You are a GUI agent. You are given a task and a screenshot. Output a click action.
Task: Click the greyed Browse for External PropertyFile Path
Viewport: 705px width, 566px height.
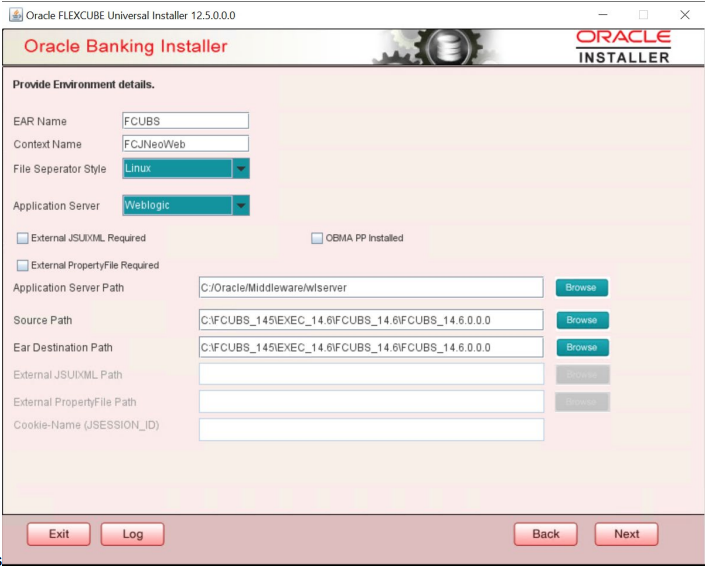[x=582, y=402]
